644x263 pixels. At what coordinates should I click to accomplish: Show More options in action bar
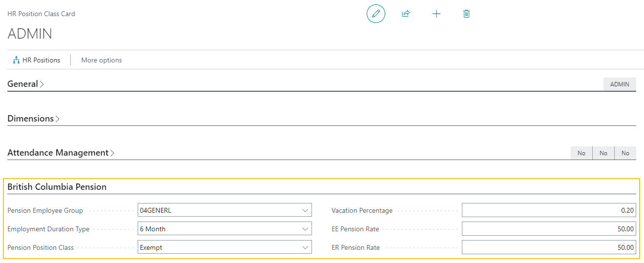(102, 60)
